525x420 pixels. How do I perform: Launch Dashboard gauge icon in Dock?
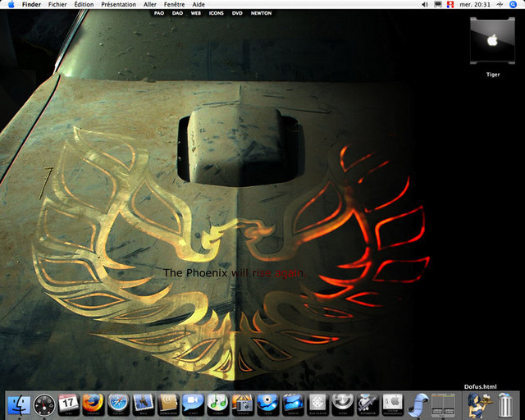click(43, 404)
